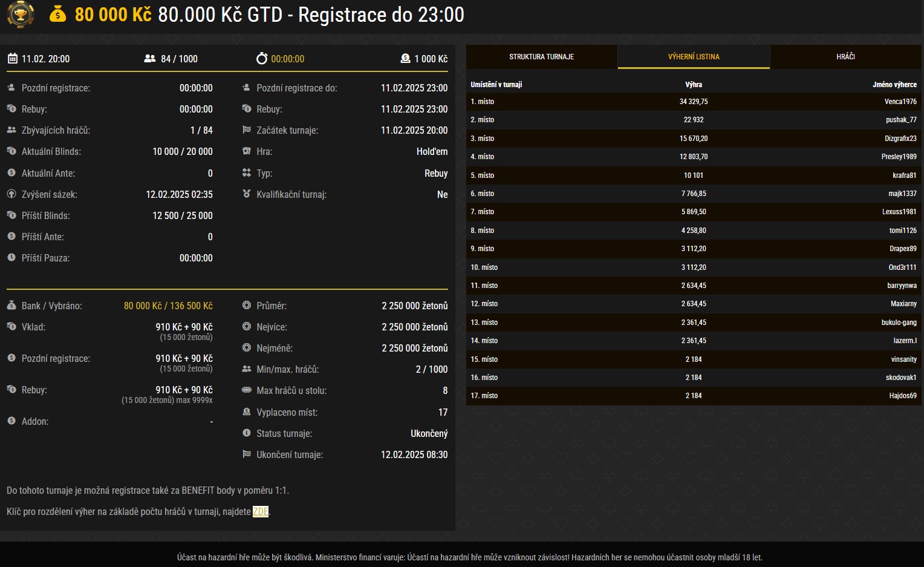Click icon next to Zvýšení sázek
Viewport: 924px width, 567px height.
click(x=11, y=194)
